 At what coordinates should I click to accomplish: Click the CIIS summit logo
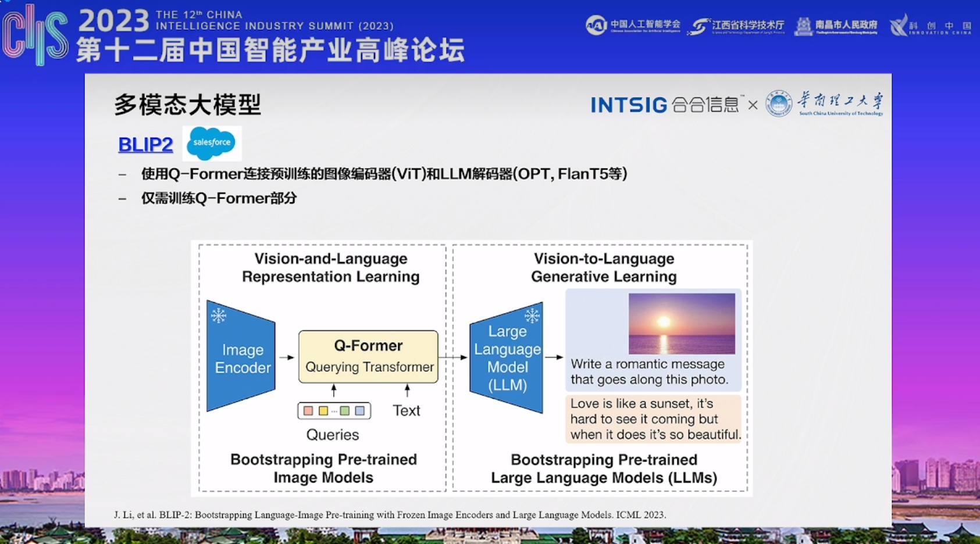pos(36,35)
